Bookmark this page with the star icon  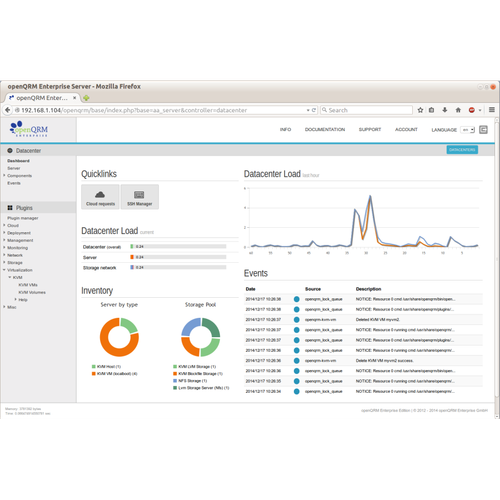click(420, 110)
